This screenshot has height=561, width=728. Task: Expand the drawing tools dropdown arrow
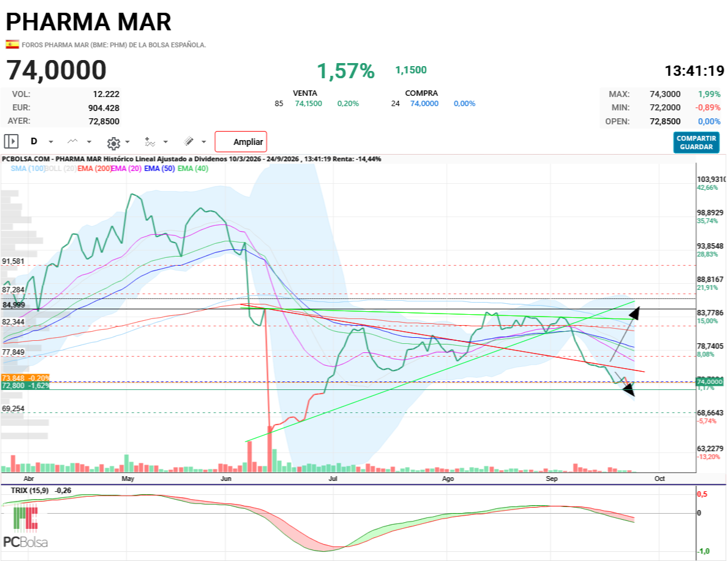[x=204, y=142]
